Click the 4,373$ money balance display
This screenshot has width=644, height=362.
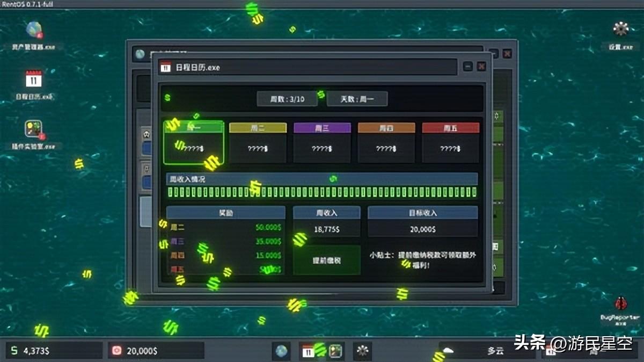pos(54,351)
